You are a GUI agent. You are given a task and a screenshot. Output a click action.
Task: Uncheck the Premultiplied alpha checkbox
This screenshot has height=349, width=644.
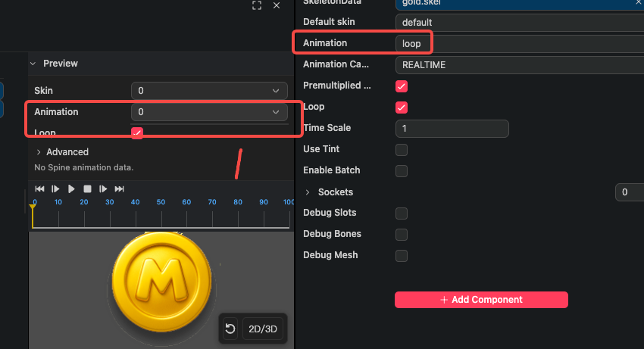tap(402, 86)
